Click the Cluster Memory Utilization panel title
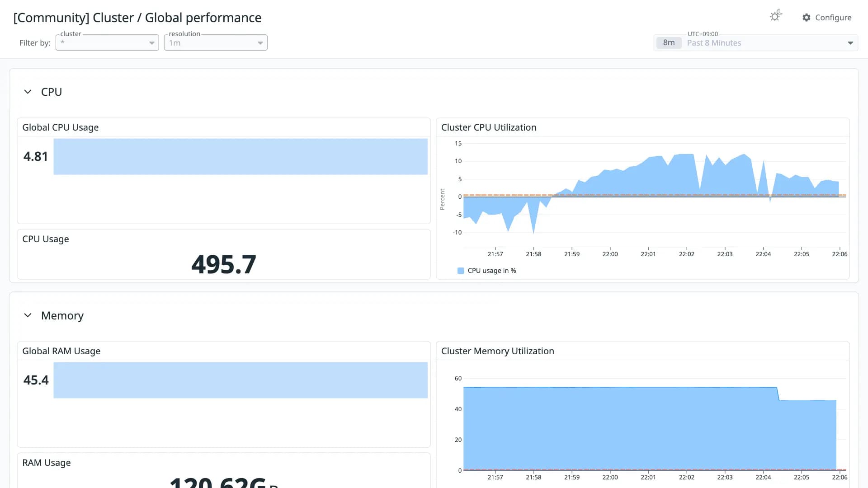Viewport: 868px width, 488px height. pyautogui.click(x=498, y=351)
